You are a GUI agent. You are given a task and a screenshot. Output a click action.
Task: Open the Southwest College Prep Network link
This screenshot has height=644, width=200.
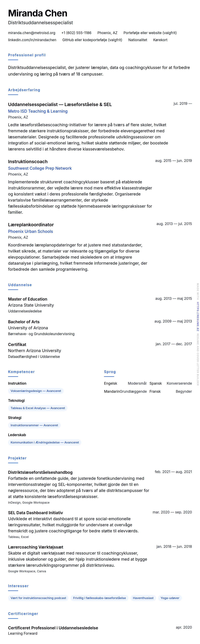click(40, 168)
